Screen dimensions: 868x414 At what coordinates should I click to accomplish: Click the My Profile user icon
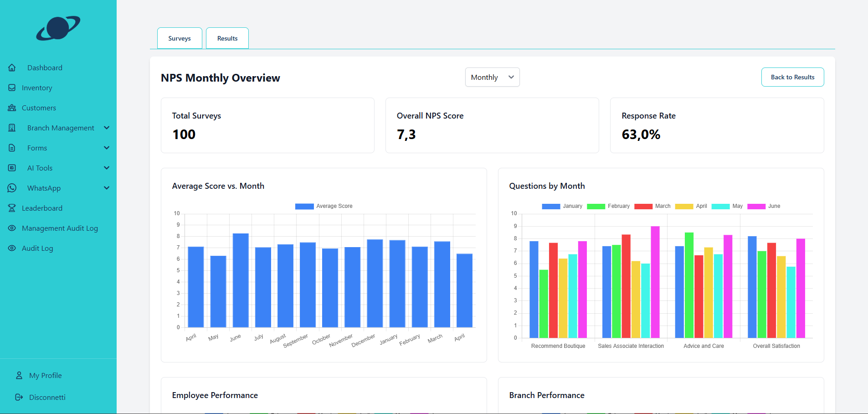19,375
